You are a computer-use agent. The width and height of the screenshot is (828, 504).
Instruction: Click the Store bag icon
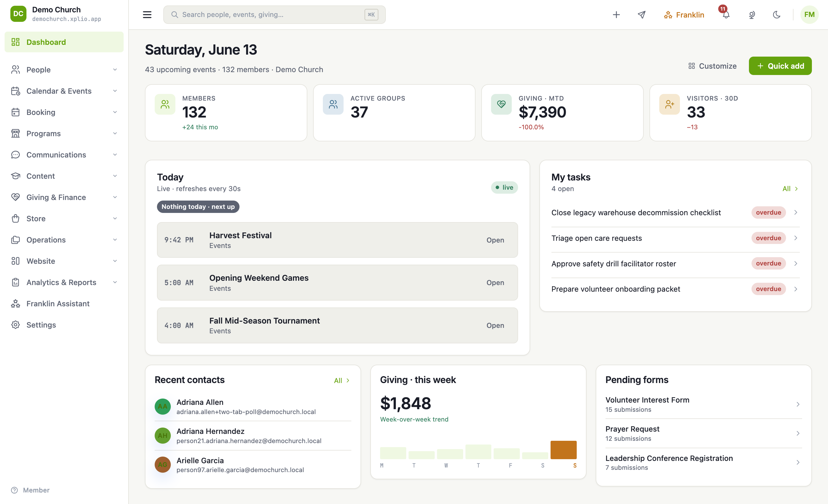tap(16, 218)
